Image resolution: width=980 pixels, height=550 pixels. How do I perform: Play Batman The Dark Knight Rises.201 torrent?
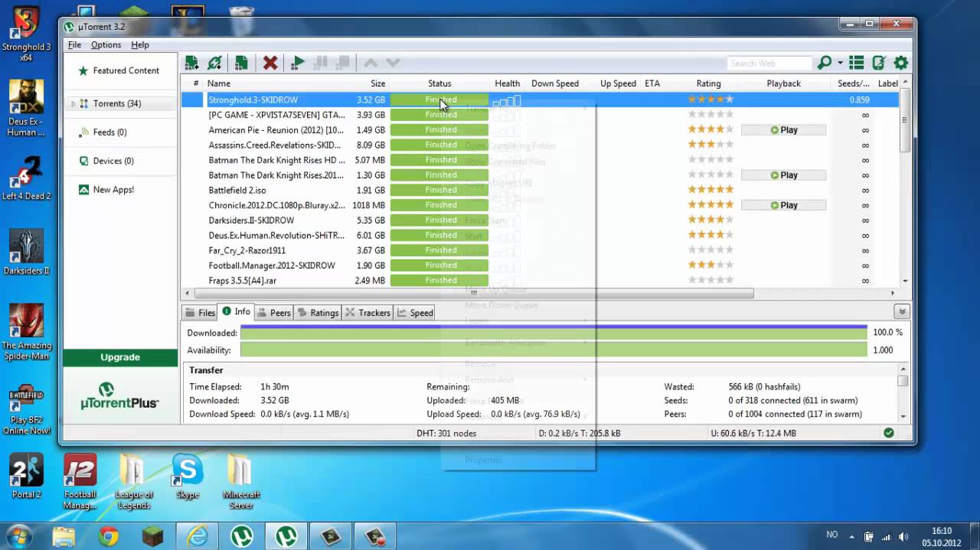783,175
